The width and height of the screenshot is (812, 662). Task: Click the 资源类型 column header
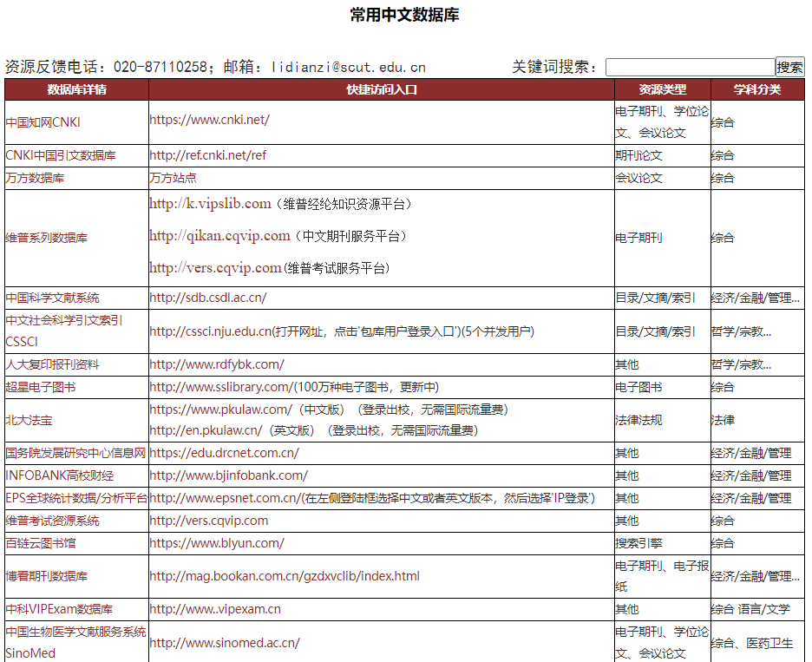pos(663,89)
